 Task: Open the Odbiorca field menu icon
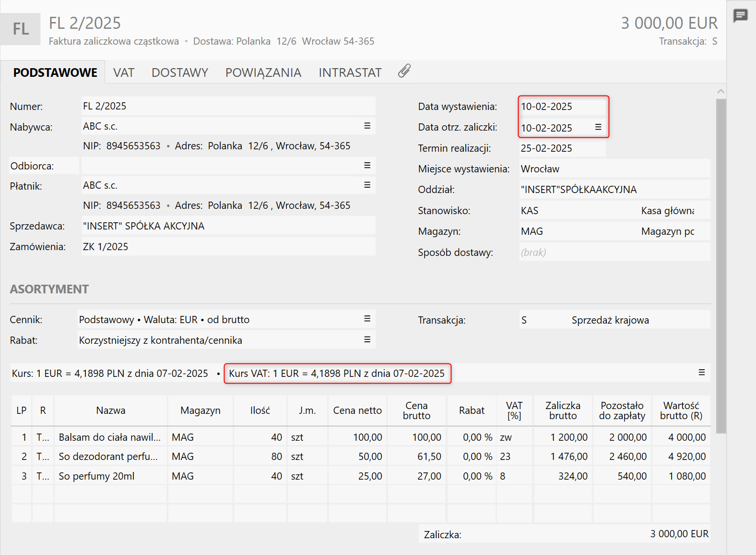click(x=367, y=166)
